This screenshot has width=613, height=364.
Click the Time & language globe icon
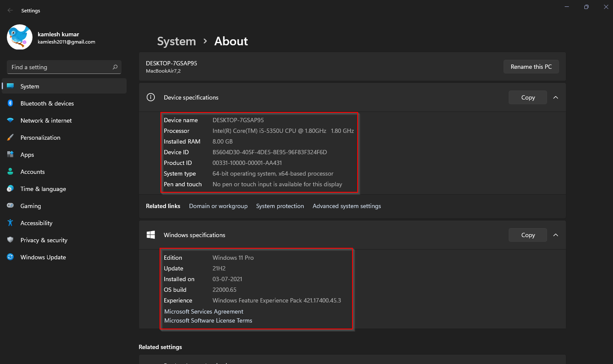10,189
